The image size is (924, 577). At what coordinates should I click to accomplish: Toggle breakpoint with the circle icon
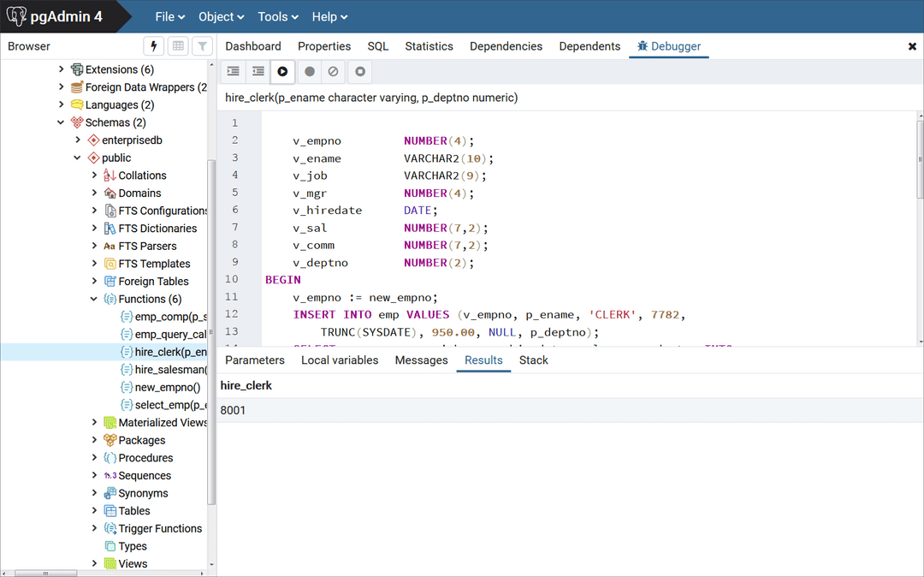point(310,72)
